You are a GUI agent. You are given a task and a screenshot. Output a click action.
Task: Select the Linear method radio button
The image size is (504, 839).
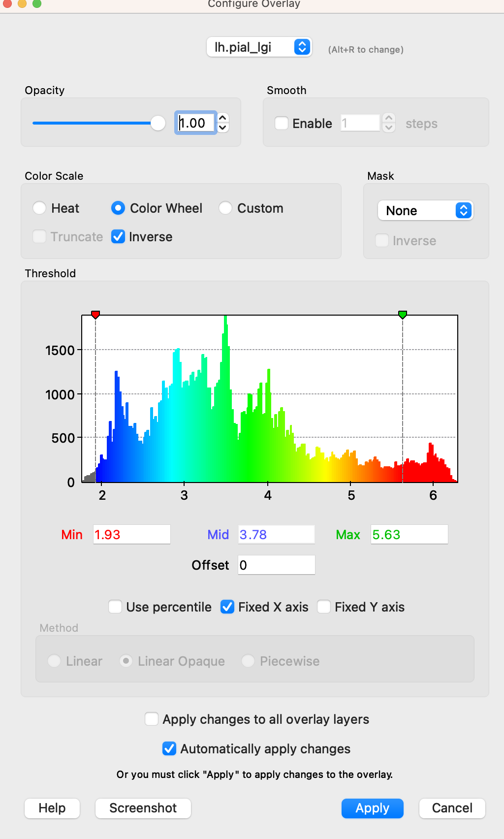coord(54,661)
